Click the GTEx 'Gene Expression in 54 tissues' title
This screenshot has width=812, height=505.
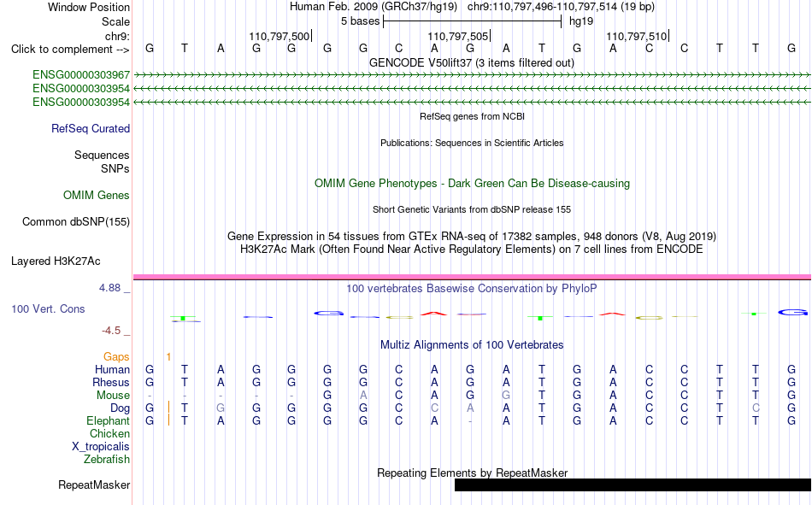click(471, 237)
